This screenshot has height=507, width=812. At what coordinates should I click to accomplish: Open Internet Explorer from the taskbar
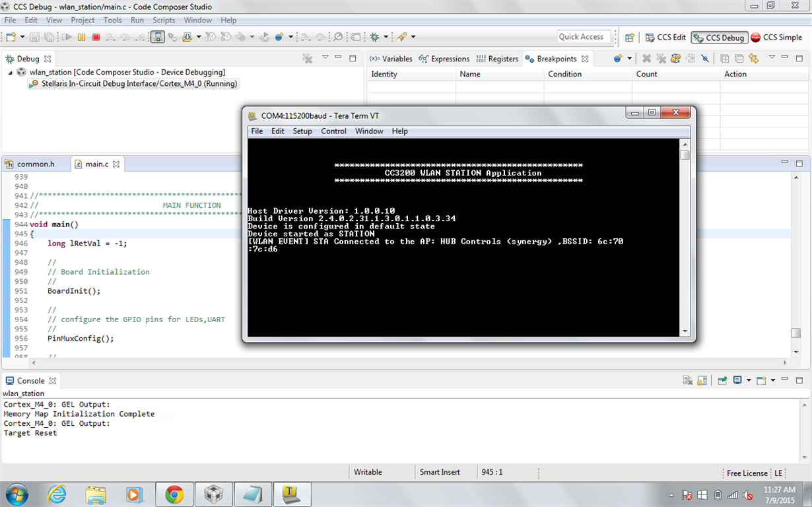point(57,494)
